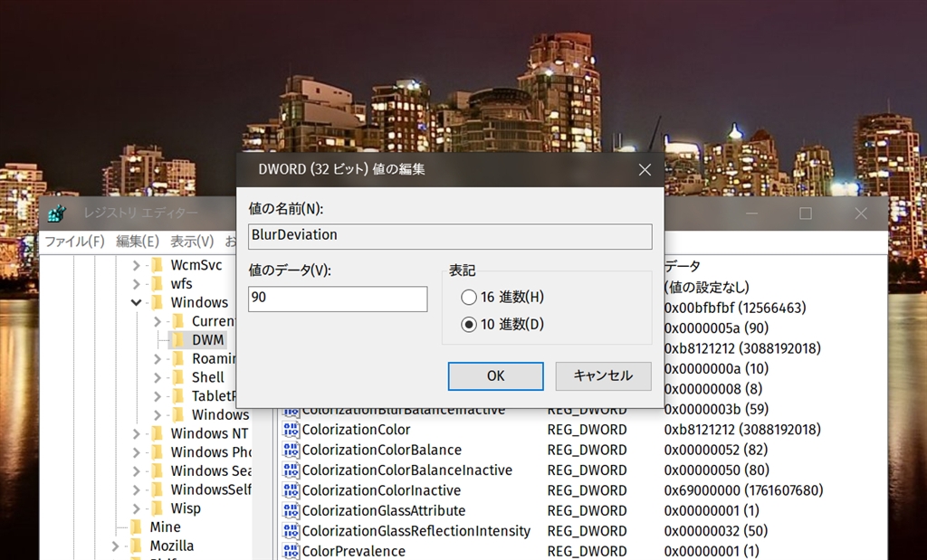Click the ColorizationColorInactive DWORD icon
Viewport: 927px width, 560px height.
pos(291,490)
